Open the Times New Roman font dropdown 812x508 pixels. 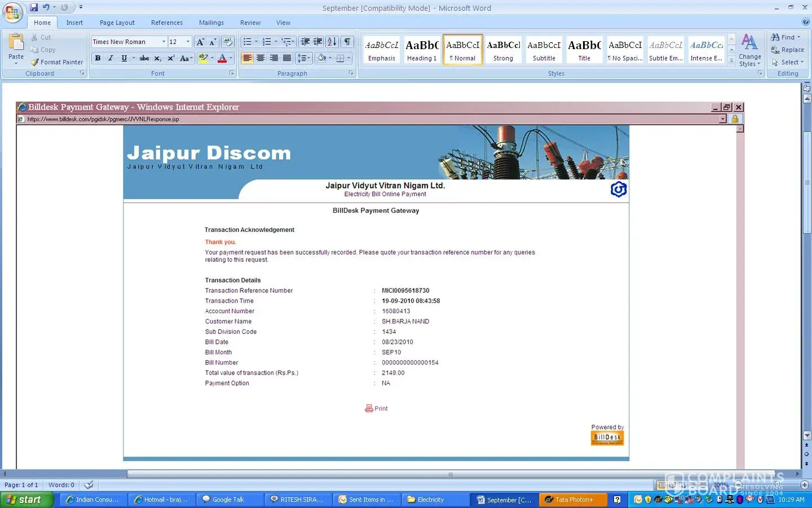point(164,42)
